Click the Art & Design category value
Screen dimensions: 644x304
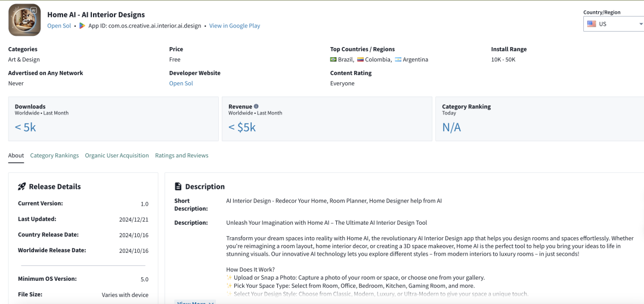(x=24, y=60)
